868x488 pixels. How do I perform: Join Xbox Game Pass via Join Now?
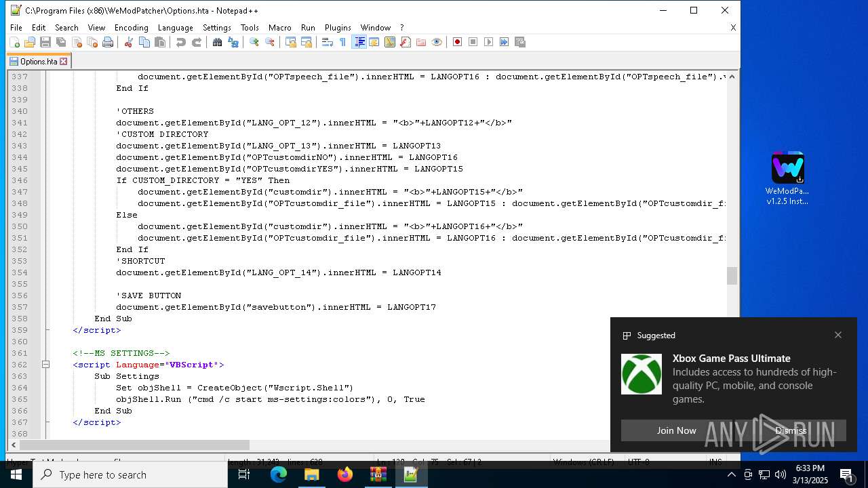tap(676, 430)
